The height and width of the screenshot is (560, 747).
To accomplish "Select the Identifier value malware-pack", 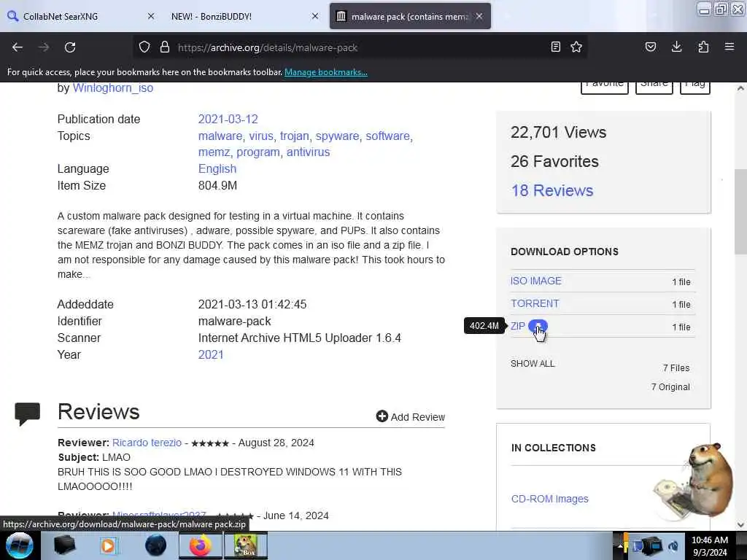I will pyautogui.click(x=234, y=322).
